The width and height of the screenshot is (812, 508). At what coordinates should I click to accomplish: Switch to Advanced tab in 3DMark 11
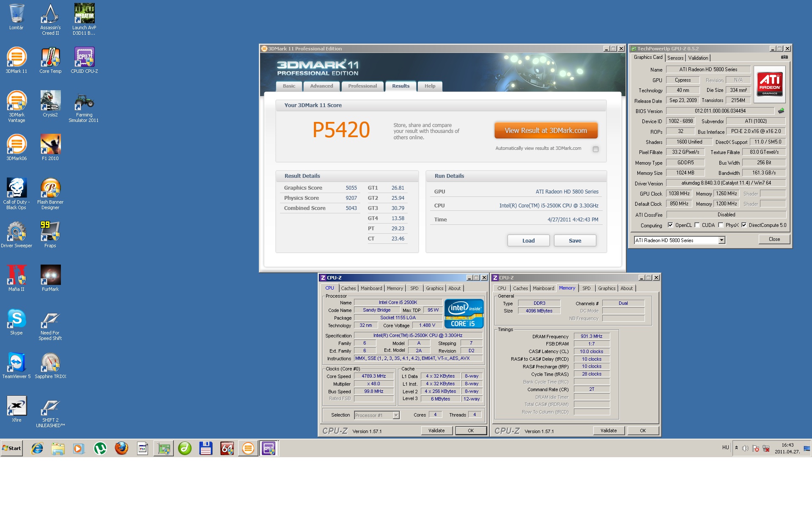coord(321,86)
